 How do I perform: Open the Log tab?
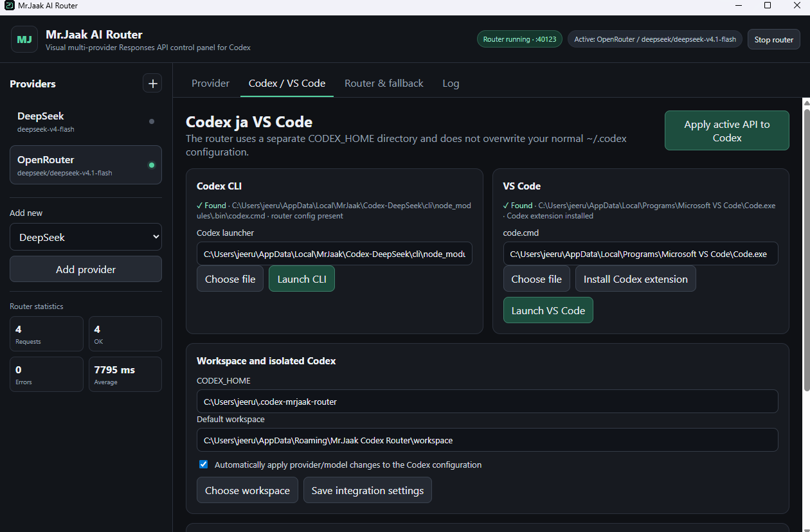(451, 84)
